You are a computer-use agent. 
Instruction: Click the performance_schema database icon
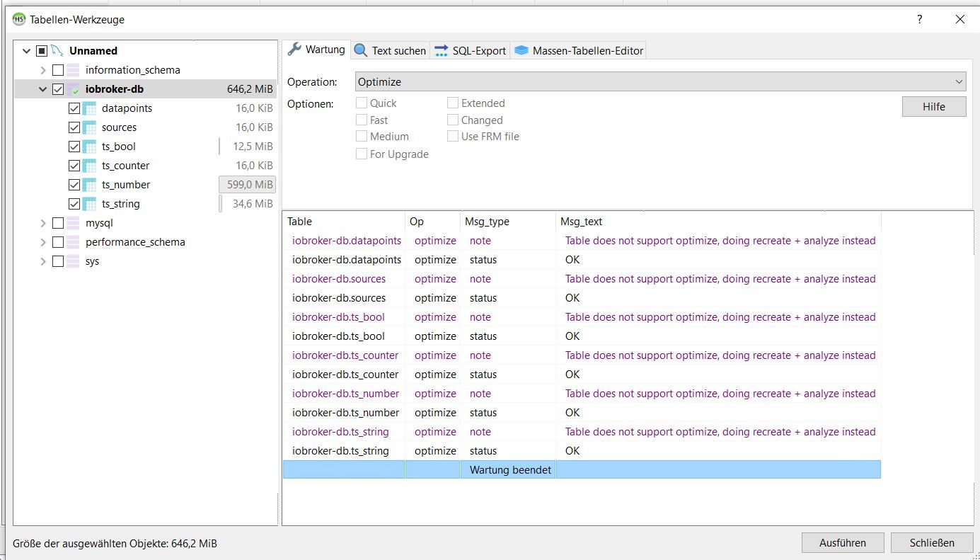click(73, 242)
